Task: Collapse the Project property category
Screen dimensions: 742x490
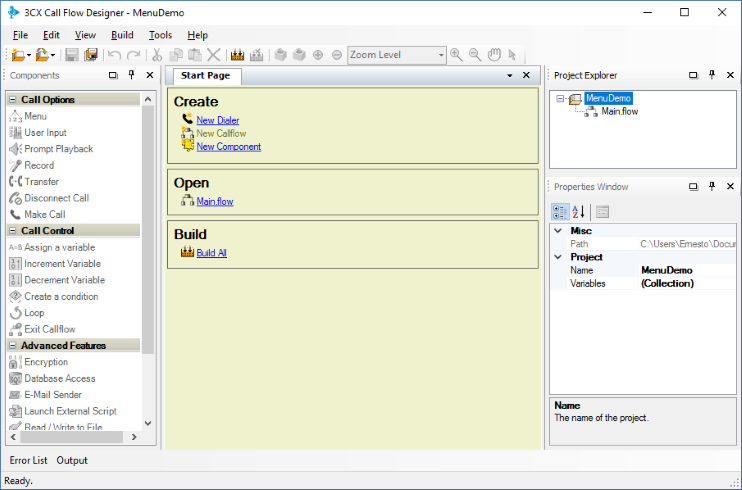Action: tap(558, 257)
